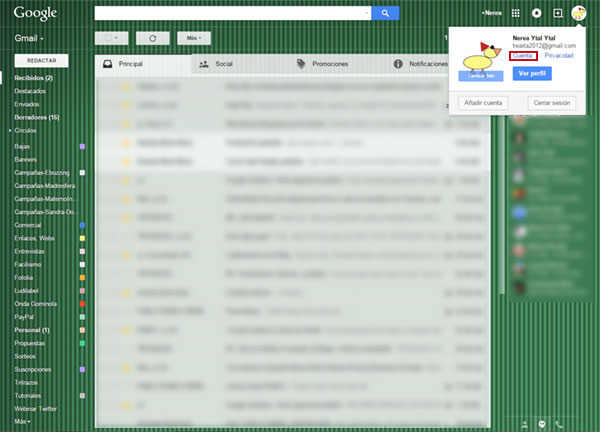600x432 pixels.
Task: Click the duck avatar in top bar
Action: click(579, 13)
